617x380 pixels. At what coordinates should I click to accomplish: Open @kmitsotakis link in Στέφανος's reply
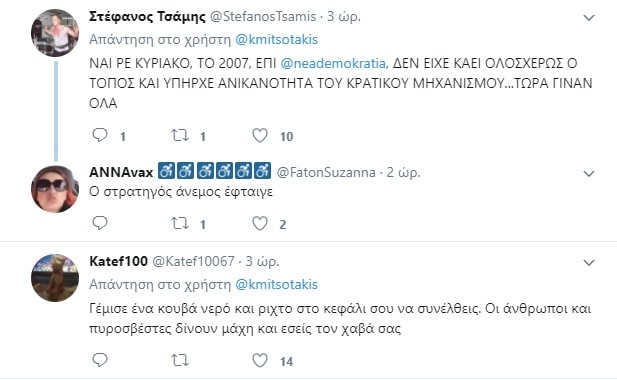click(276, 39)
